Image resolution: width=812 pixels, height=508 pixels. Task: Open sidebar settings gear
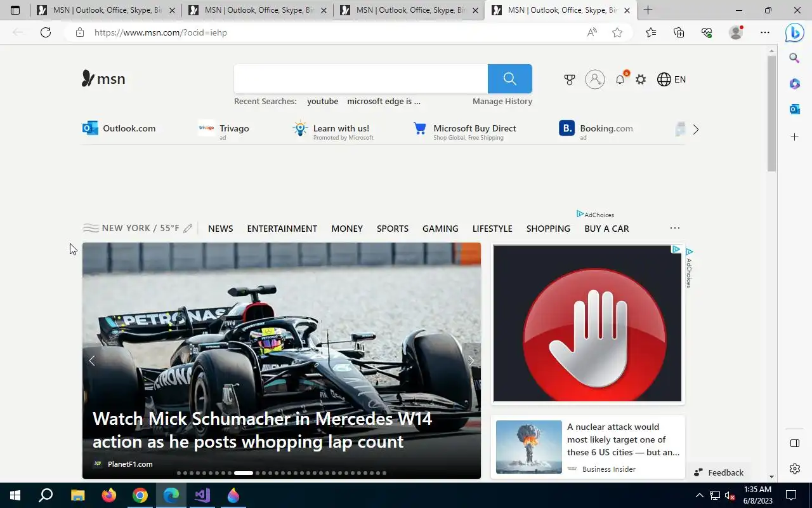[794, 469]
